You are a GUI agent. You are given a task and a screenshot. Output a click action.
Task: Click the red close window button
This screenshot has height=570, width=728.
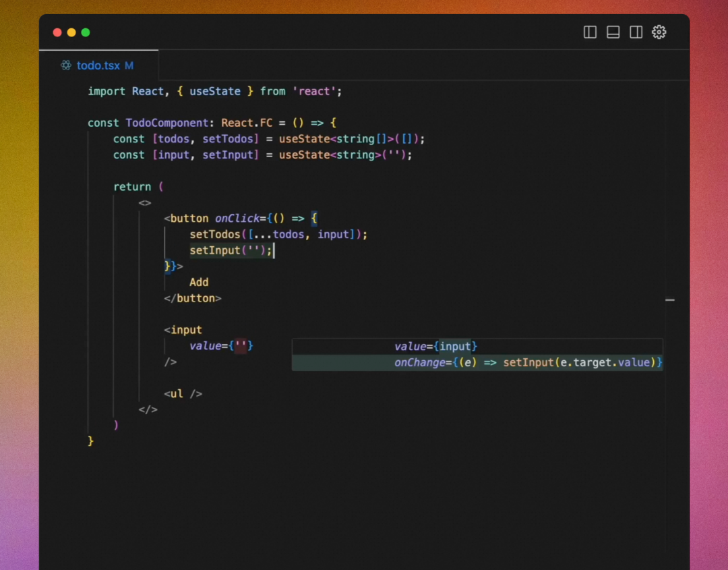57,32
